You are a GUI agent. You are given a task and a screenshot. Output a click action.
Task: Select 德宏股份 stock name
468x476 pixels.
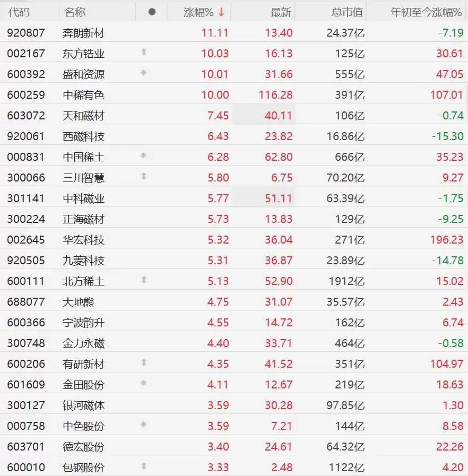[83, 447]
